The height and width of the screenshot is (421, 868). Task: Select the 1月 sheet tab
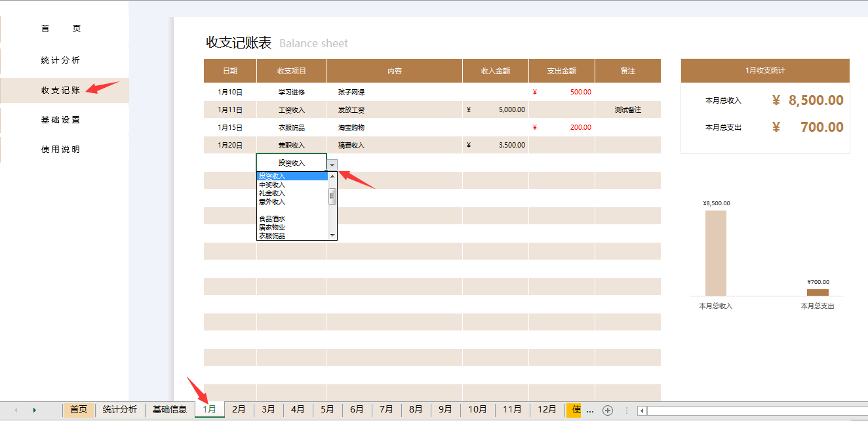210,409
